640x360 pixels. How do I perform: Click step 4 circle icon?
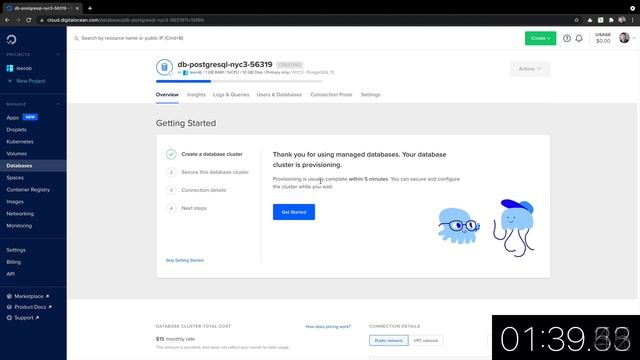(x=171, y=208)
